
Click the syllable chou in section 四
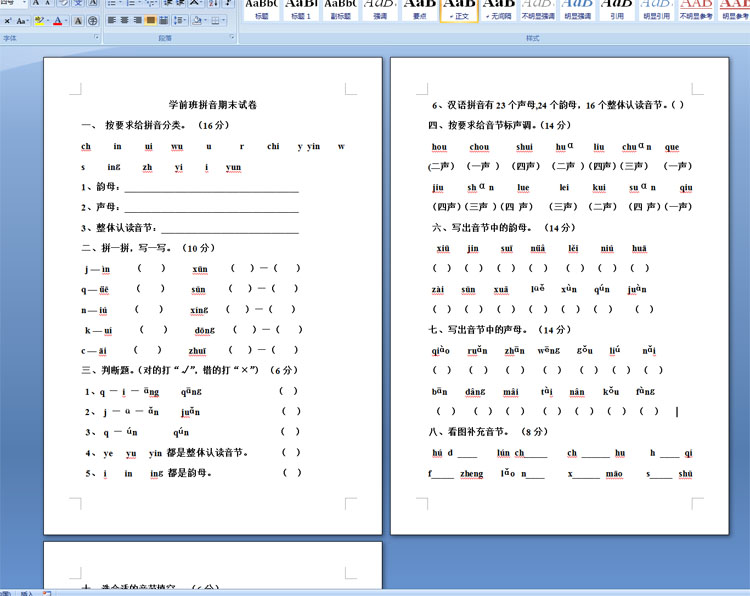(x=479, y=147)
